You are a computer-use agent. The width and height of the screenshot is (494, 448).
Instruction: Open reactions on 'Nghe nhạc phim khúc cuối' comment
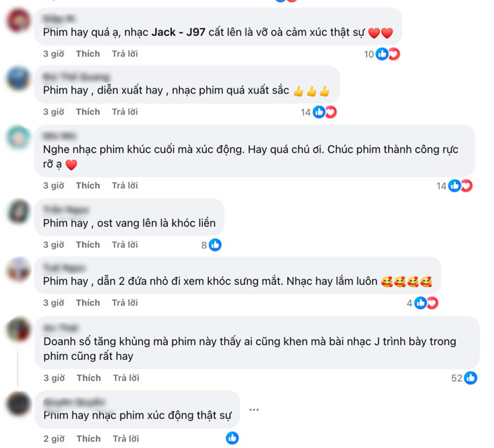[x=454, y=186]
